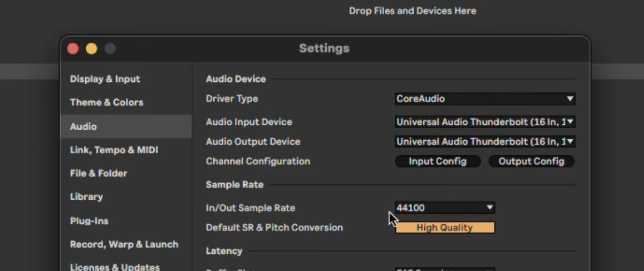The width and height of the screenshot is (644, 271).
Task: Click the Channel Configuration label
Action: pyautogui.click(x=258, y=161)
